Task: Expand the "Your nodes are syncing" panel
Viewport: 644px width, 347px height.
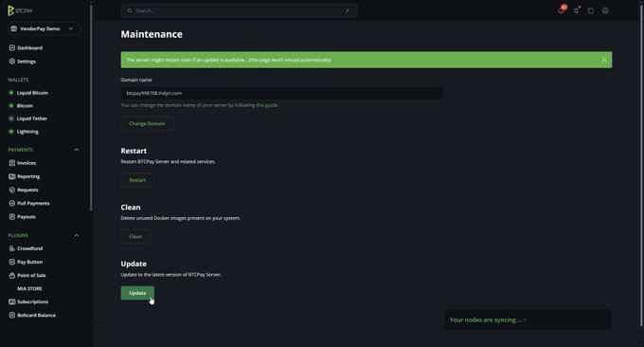Action: click(528, 320)
